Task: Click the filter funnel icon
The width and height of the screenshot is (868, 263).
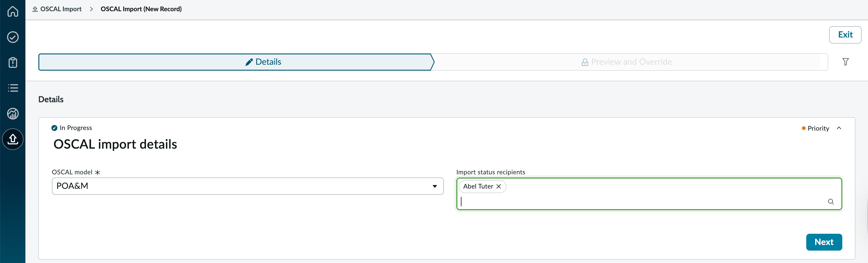Action: pyautogui.click(x=846, y=62)
